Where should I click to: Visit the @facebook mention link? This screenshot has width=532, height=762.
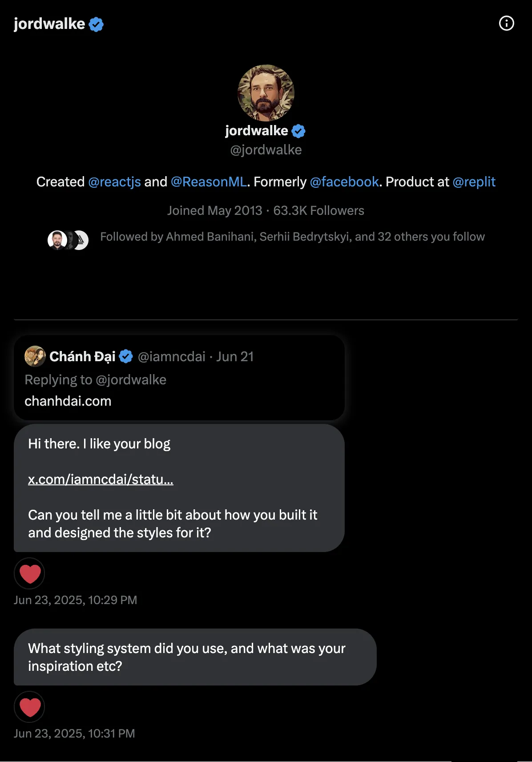pos(344,182)
